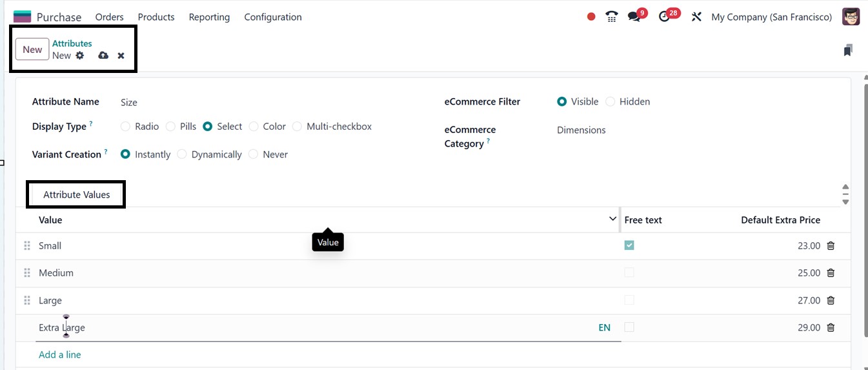
Task: Open the Reporting menu
Action: pyautogui.click(x=209, y=17)
